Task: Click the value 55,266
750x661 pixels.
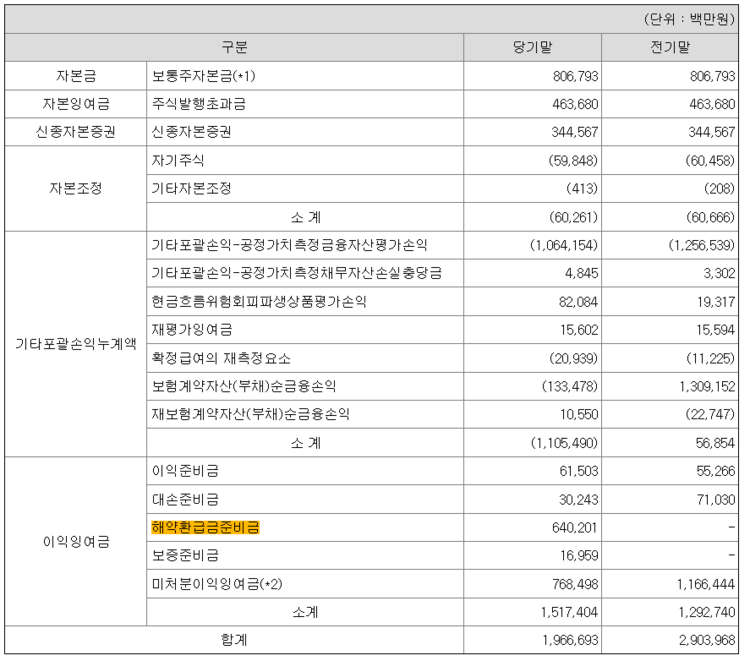Action: click(716, 471)
